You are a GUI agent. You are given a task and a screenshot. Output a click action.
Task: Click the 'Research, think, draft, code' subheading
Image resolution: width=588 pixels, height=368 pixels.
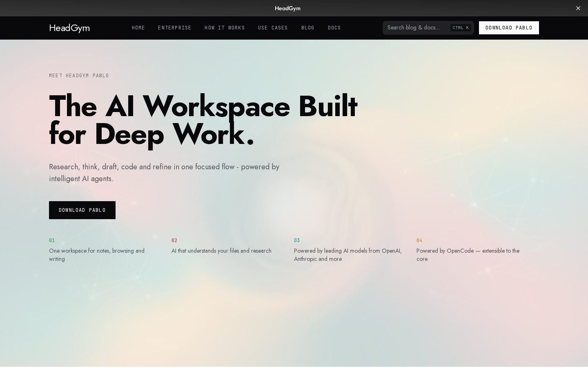coord(164,173)
